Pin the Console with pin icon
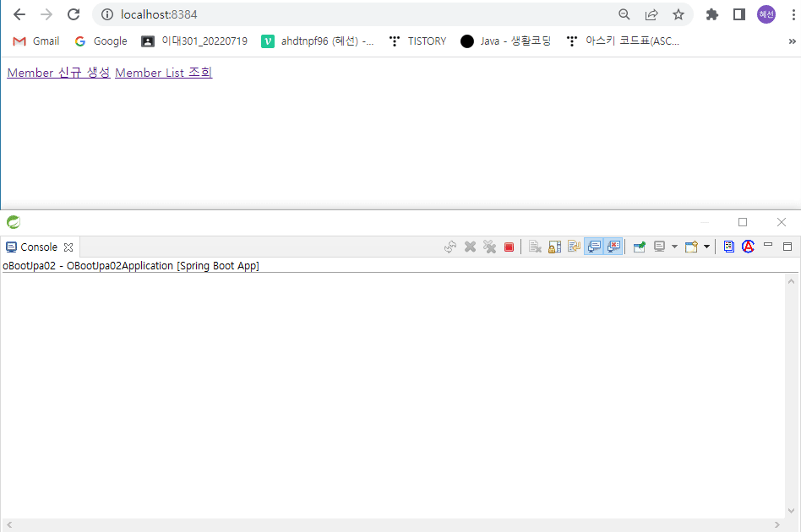This screenshot has width=801, height=532. (x=639, y=247)
